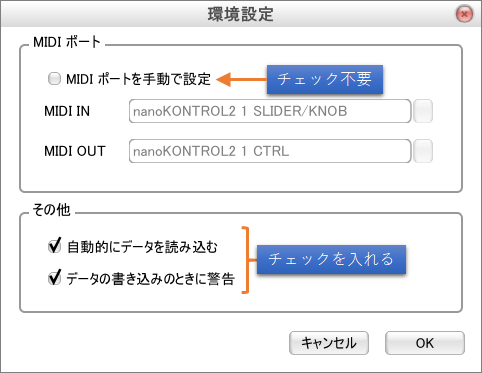Open the MIDI IN dropdown arrow button
The height and width of the screenshot is (373, 482).
(x=423, y=111)
